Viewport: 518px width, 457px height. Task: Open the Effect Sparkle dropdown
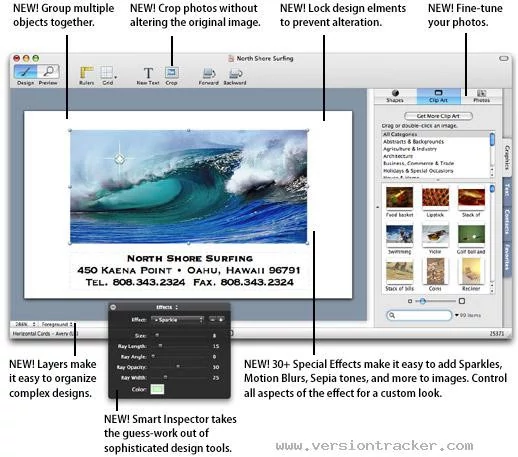point(177,320)
